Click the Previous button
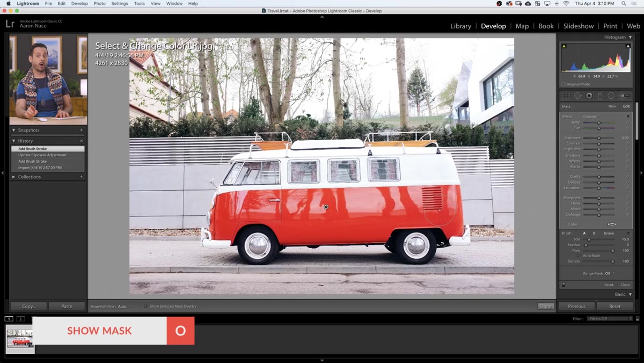This screenshot has width=644, height=363. 577,306
